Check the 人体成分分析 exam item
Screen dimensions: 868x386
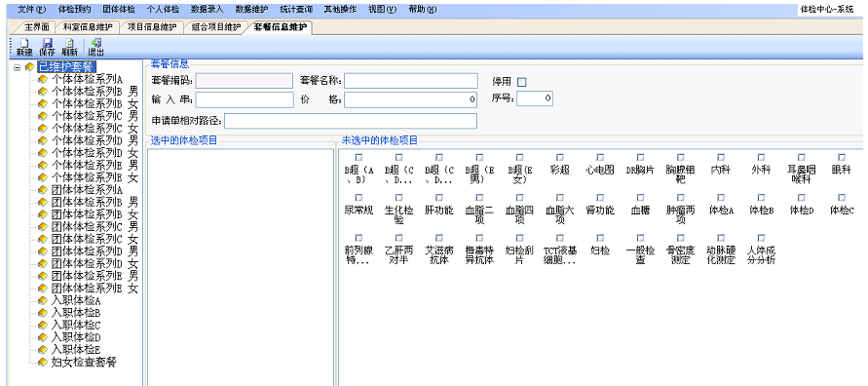coord(761,238)
